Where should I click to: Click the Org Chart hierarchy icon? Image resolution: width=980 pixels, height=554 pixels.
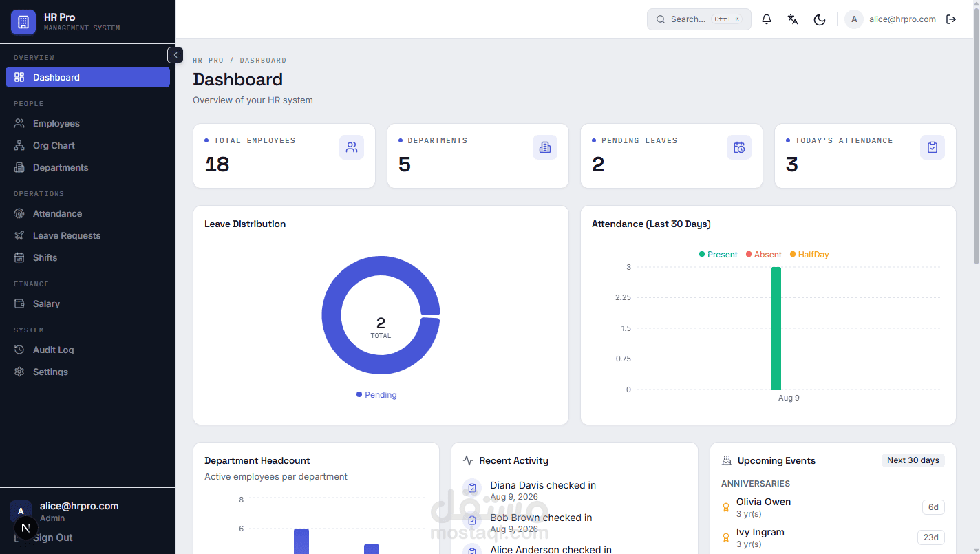coord(19,145)
